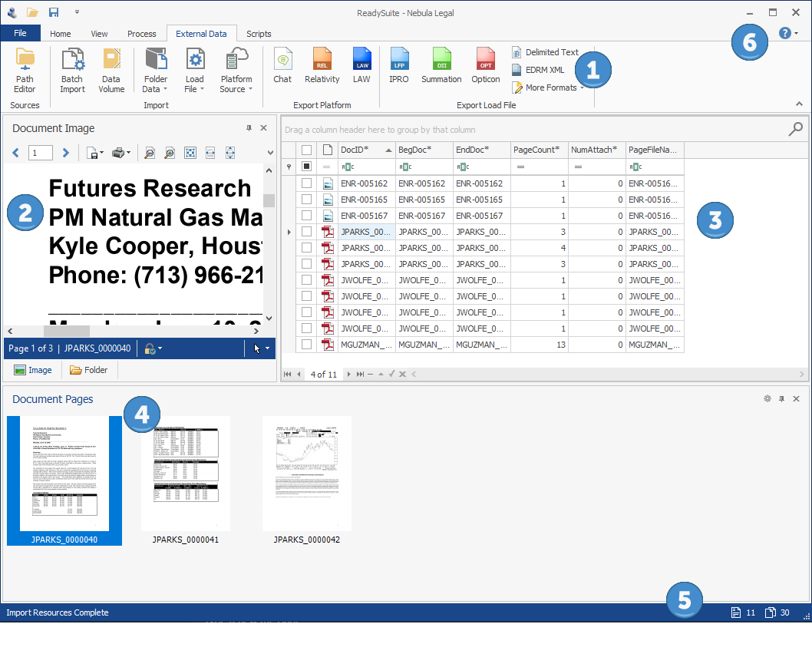Zoom in on the document image
The height and width of the screenshot is (657, 812).
[x=170, y=153]
